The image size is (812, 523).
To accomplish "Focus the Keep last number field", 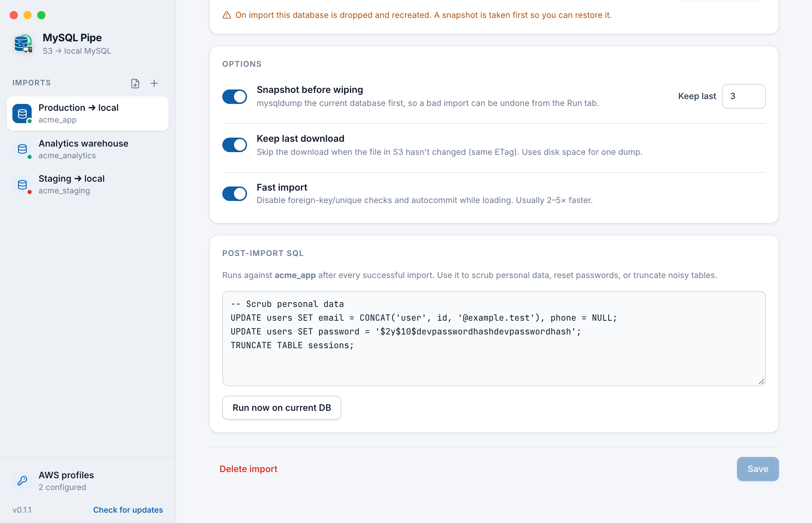I will click(744, 96).
